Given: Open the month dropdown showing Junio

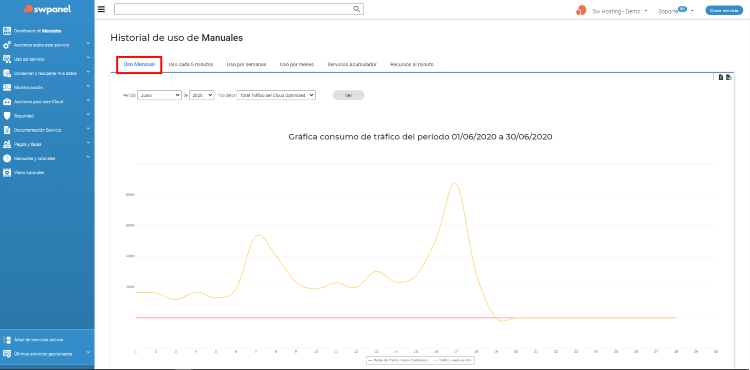Looking at the screenshot, I should (x=159, y=95).
